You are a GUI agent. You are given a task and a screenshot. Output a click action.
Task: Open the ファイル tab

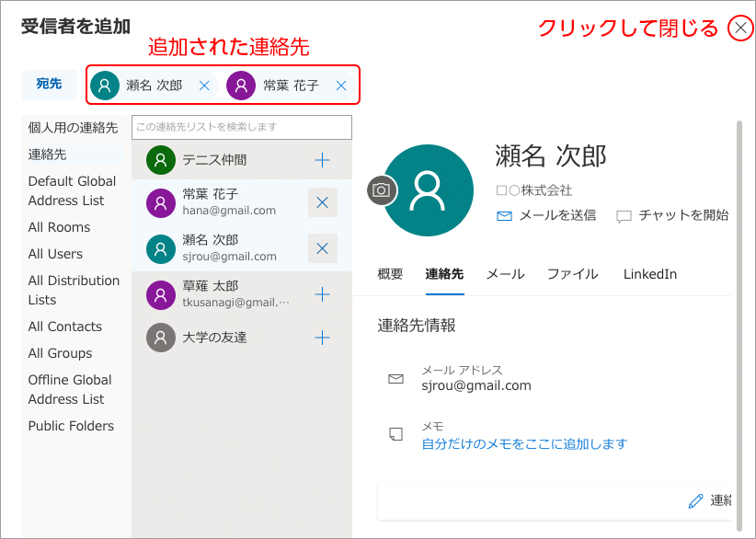(572, 274)
